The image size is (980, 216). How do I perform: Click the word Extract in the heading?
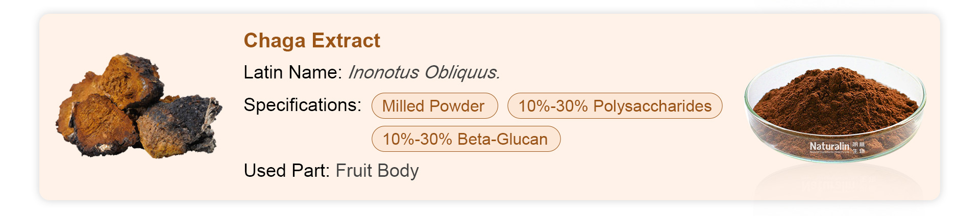[346, 41]
